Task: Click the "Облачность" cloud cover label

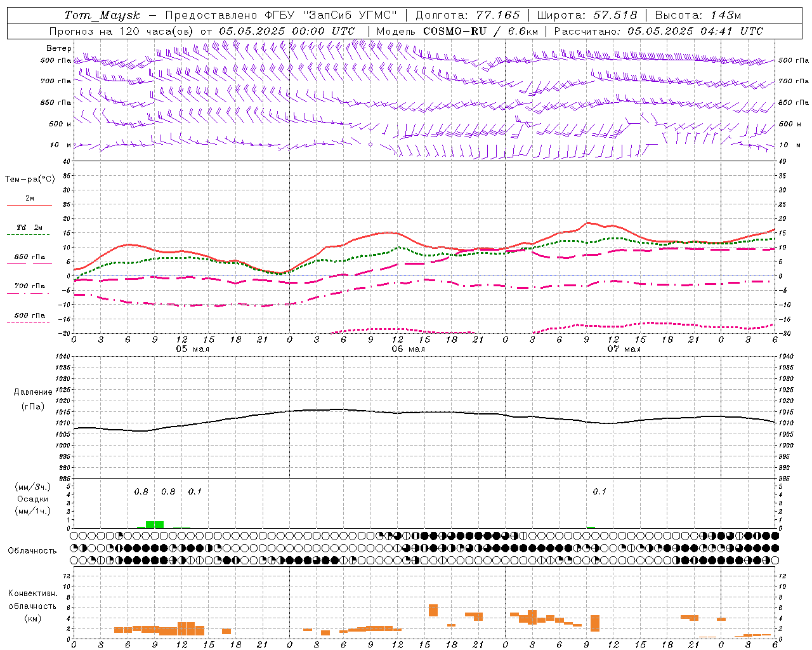Action: pos(32,551)
